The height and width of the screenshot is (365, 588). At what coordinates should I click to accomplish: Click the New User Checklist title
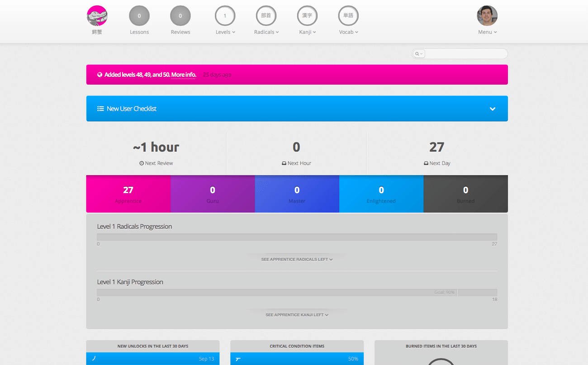(132, 109)
